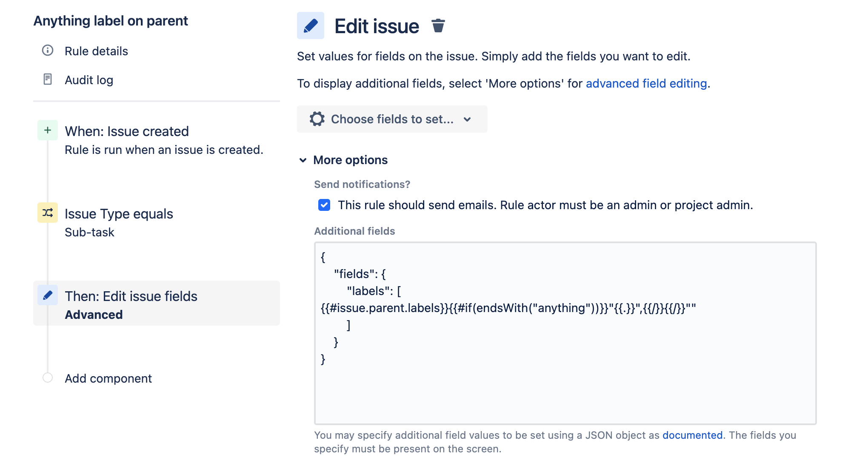The height and width of the screenshot is (460, 868).
Task: Click the pencil icon for Then: Edit issue fields
Action: tap(48, 295)
